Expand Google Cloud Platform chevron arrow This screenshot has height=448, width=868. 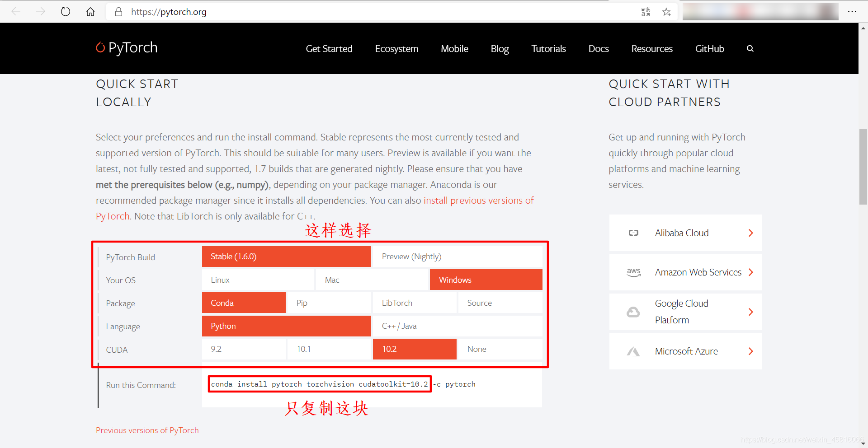pos(750,312)
